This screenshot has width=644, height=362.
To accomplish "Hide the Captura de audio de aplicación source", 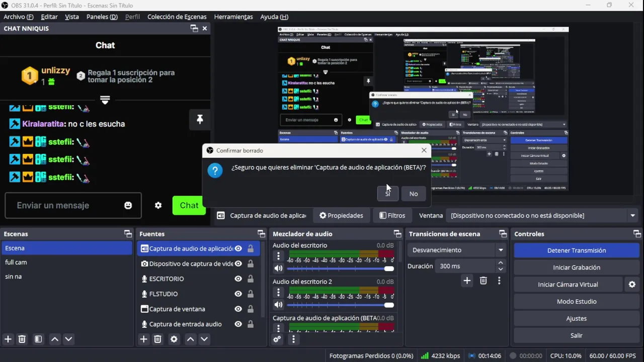I will pyautogui.click(x=238, y=248).
